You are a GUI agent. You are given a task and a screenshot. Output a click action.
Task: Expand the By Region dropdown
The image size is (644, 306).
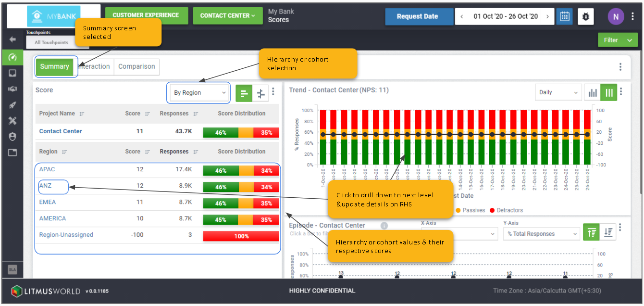click(199, 93)
